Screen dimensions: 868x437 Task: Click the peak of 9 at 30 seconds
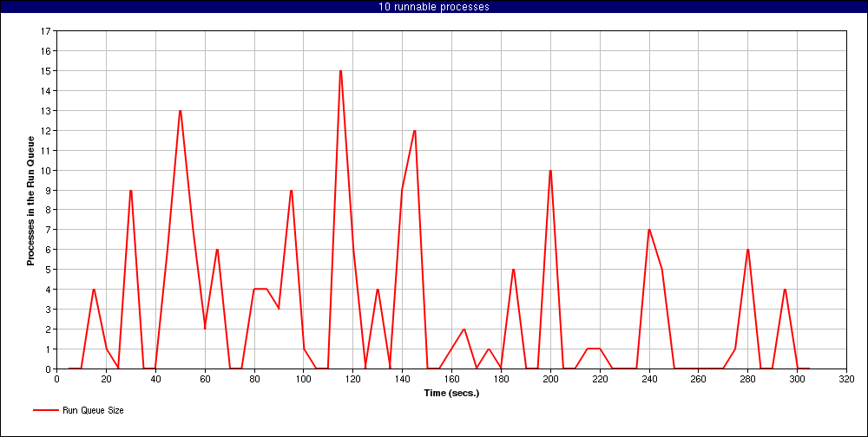click(131, 190)
